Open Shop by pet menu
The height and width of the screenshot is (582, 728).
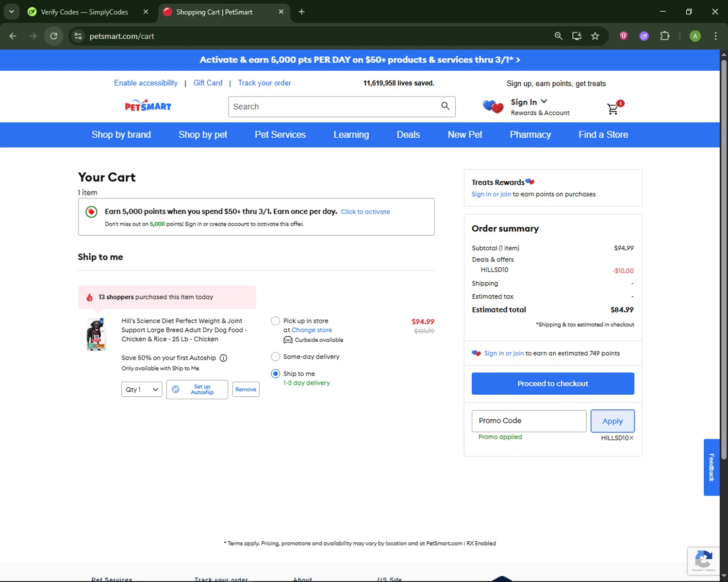[x=203, y=135]
